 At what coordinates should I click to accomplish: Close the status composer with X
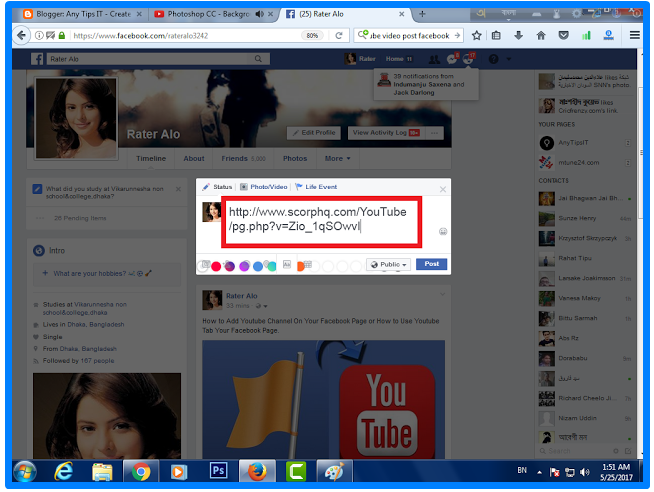(443, 189)
